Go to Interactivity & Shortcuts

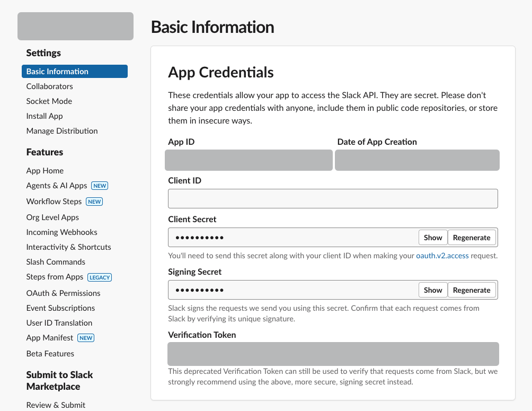(x=68, y=247)
